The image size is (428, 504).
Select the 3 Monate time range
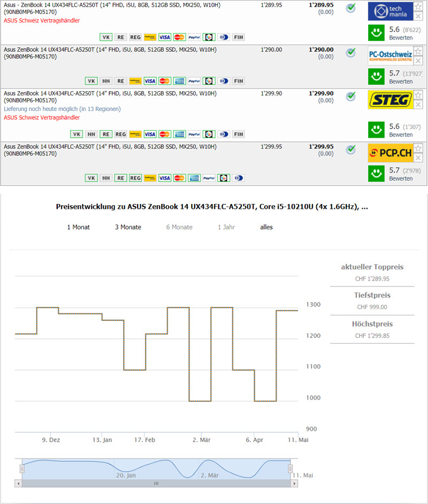pos(128,227)
